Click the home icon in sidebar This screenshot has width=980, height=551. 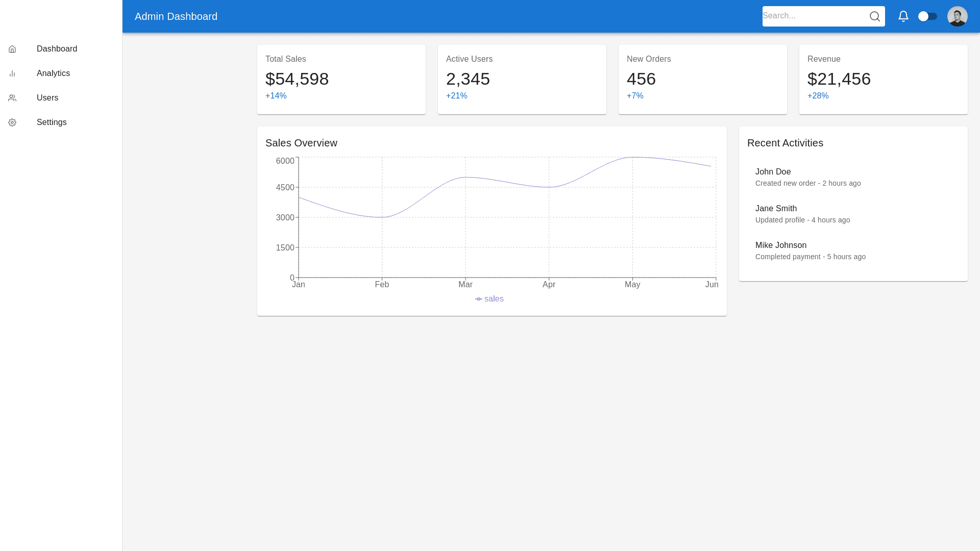pos(12,49)
